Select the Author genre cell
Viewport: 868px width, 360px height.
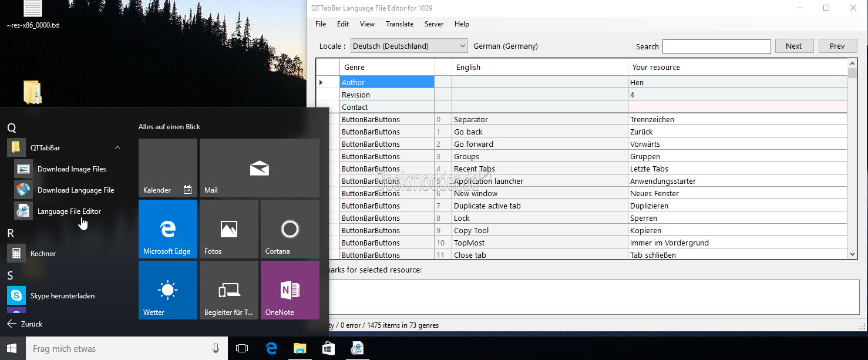(386, 82)
